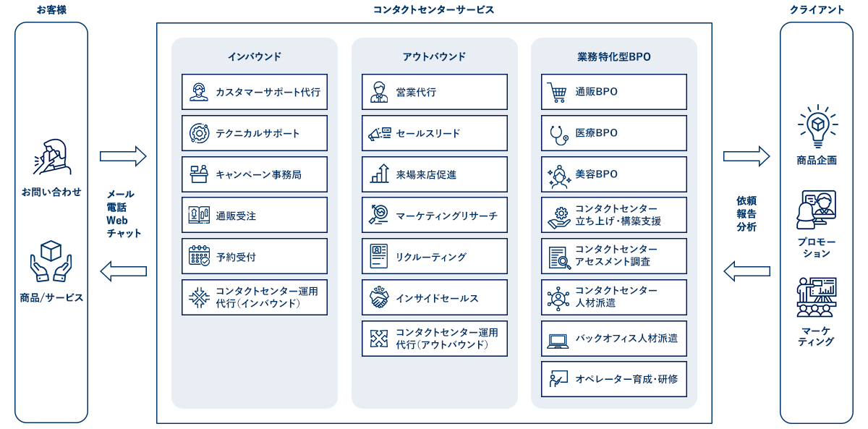Screen dimensions: 868x429
Task: Click the お問い合わせ label
Action: pyautogui.click(x=51, y=192)
